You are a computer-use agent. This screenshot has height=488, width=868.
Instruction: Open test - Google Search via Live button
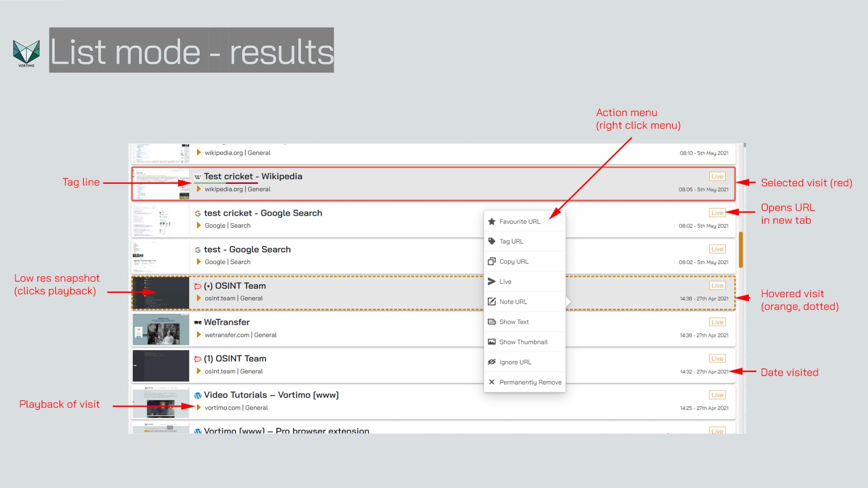717,249
